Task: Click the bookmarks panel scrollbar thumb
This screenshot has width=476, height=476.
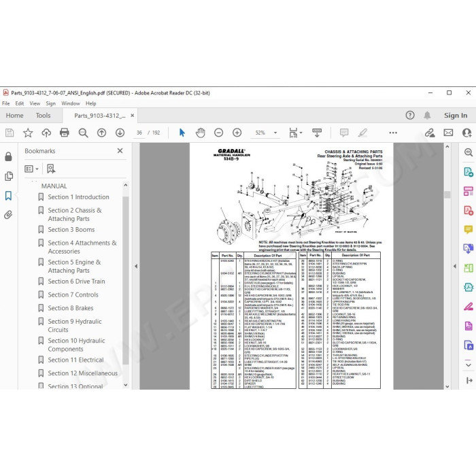Action: 126,280
